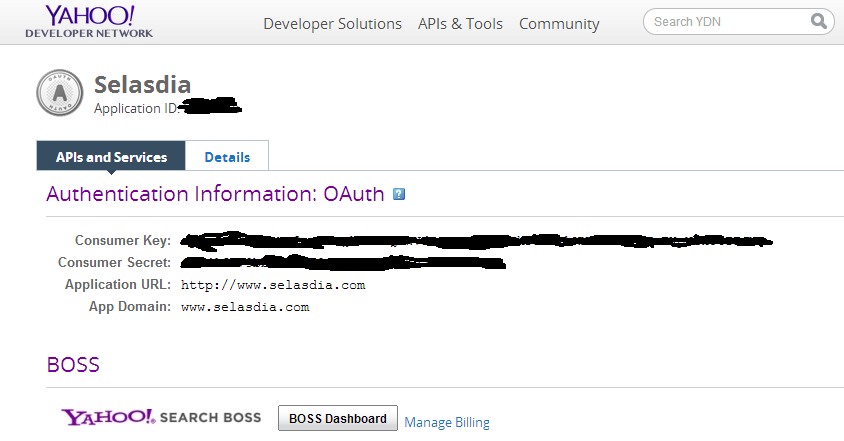Click the App Domain label
Image resolution: width=844 pixels, height=441 pixels.
pos(130,306)
